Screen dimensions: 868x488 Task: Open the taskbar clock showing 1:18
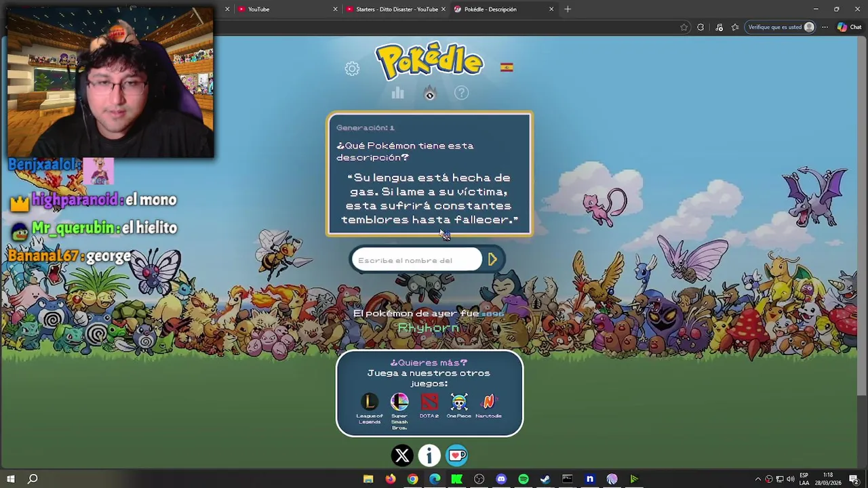828,479
